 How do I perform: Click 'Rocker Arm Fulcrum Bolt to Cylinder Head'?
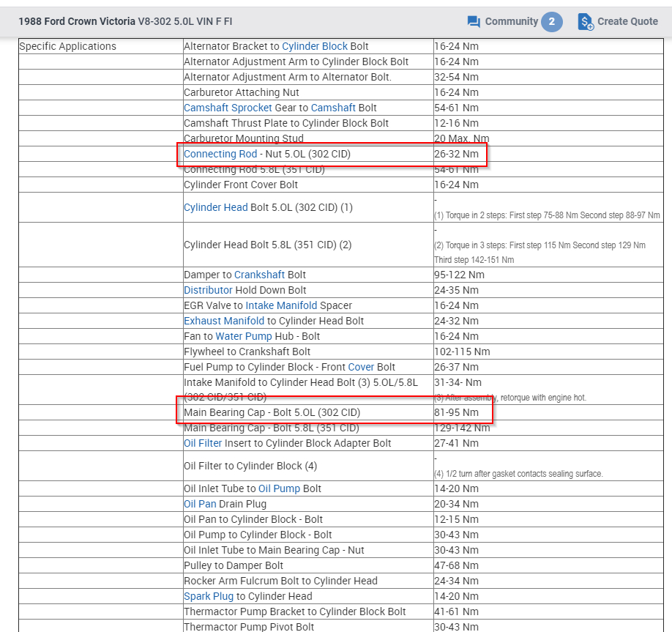280,581
